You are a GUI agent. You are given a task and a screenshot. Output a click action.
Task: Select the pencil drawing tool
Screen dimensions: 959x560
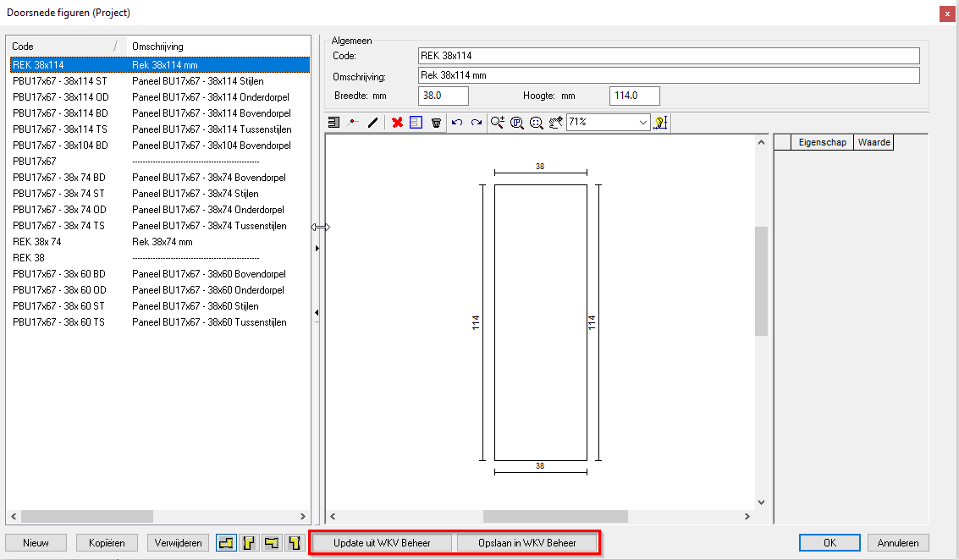pos(373,122)
